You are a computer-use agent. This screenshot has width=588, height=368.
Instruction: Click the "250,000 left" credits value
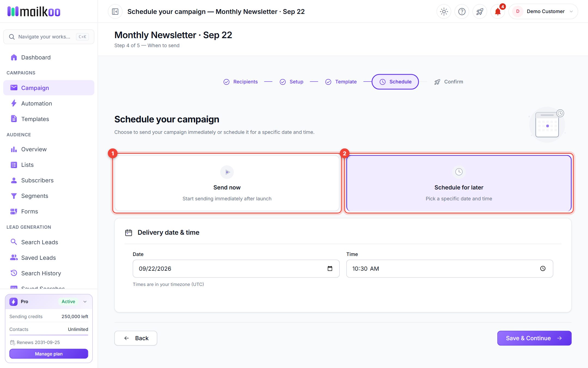click(x=75, y=316)
